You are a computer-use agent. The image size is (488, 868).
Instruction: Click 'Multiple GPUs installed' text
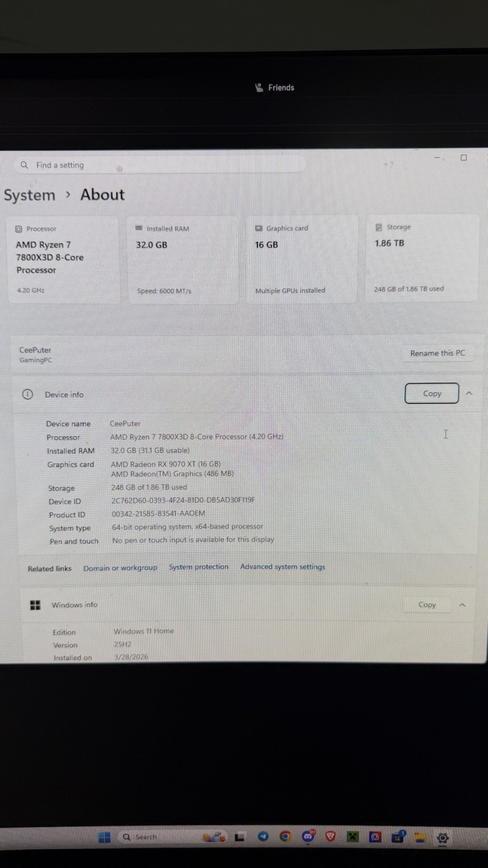pyautogui.click(x=290, y=291)
